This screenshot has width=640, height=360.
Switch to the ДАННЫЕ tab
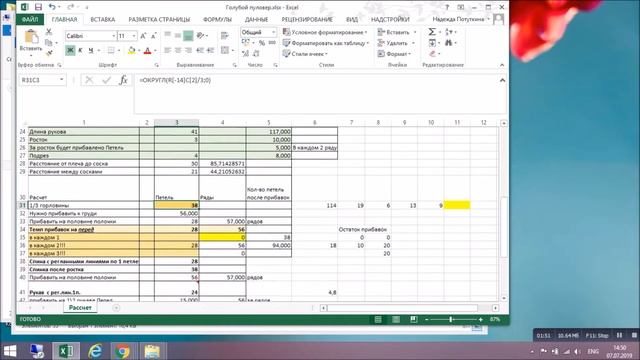(257, 19)
